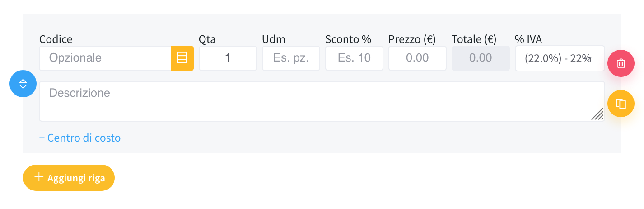The height and width of the screenshot is (209, 644).
Task: Click the greyed Totale (€) field
Action: point(481,58)
